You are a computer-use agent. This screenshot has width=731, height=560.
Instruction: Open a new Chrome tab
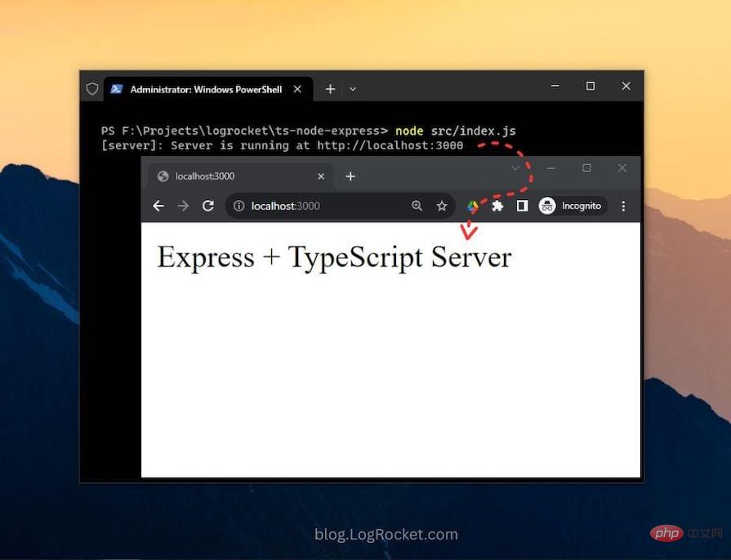350,176
